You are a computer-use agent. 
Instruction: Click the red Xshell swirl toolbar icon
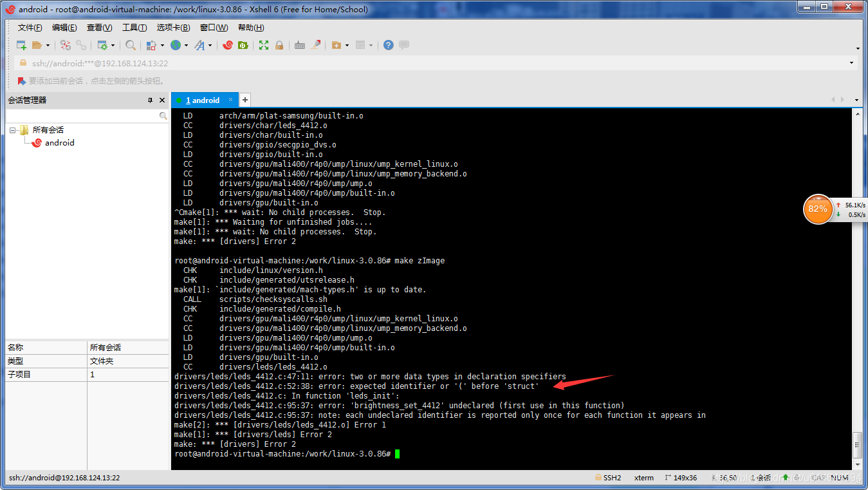tap(228, 45)
